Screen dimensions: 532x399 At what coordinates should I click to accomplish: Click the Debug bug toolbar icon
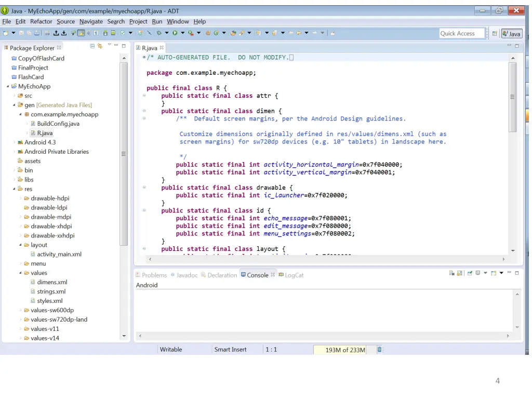(159, 33)
